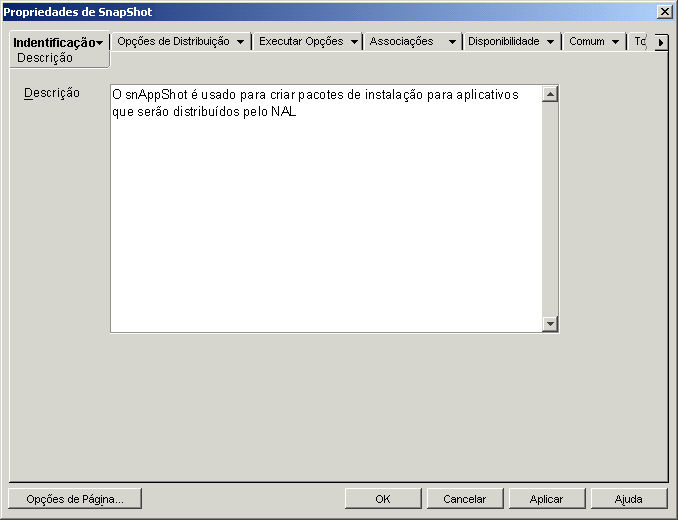Expand the Associações dropdown arrow

click(x=452, y=42)
